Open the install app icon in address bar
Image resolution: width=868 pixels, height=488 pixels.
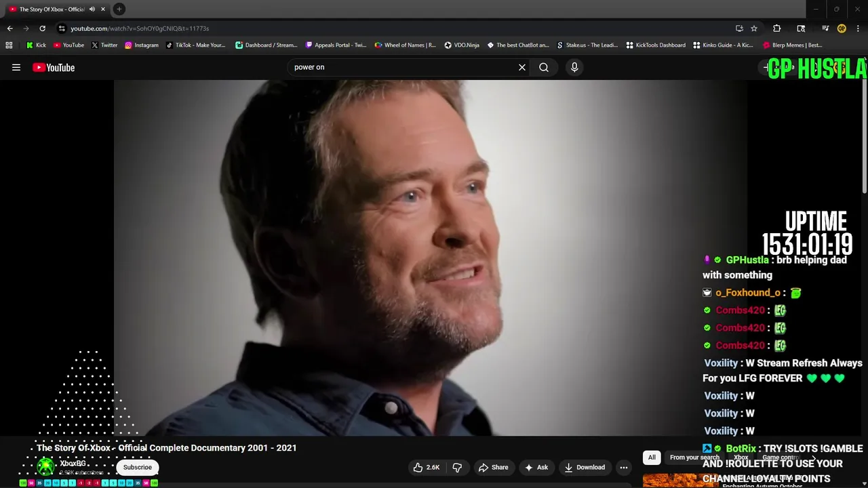739,28
